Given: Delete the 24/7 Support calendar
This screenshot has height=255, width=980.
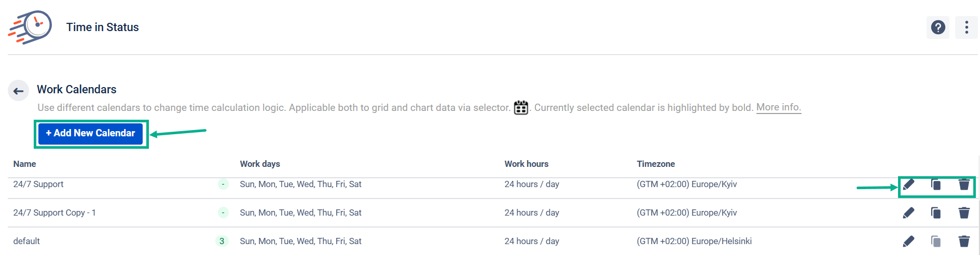Looking at the screenshot, I should point(964,185).
